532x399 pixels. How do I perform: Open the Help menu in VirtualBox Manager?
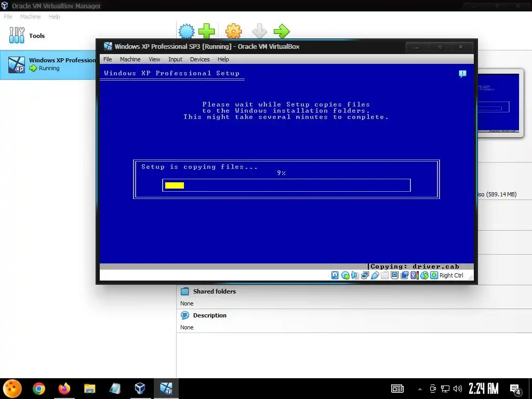(54, 17)
